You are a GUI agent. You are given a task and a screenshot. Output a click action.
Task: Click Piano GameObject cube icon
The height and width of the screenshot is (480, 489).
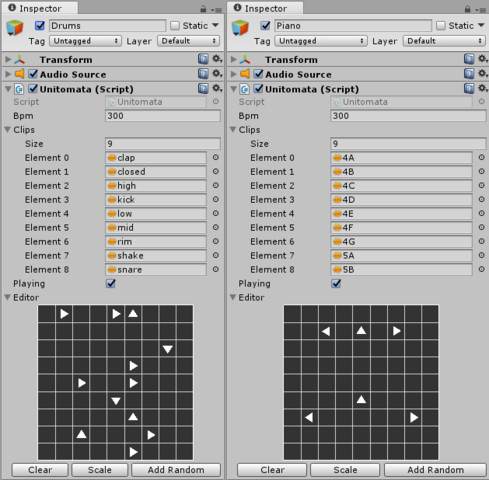tap(240, 28)
